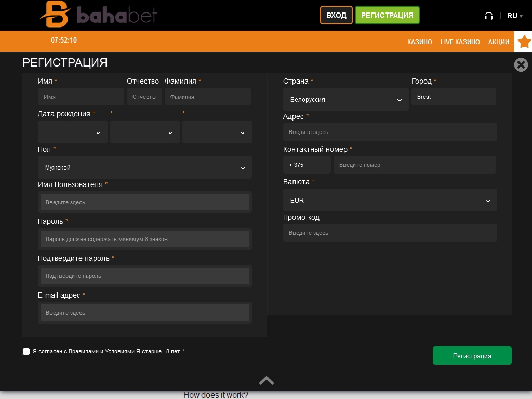Expand the Страна country dropdown
Image resolution: width=532 pixels, height=399 pixels.
click(345, 100)
